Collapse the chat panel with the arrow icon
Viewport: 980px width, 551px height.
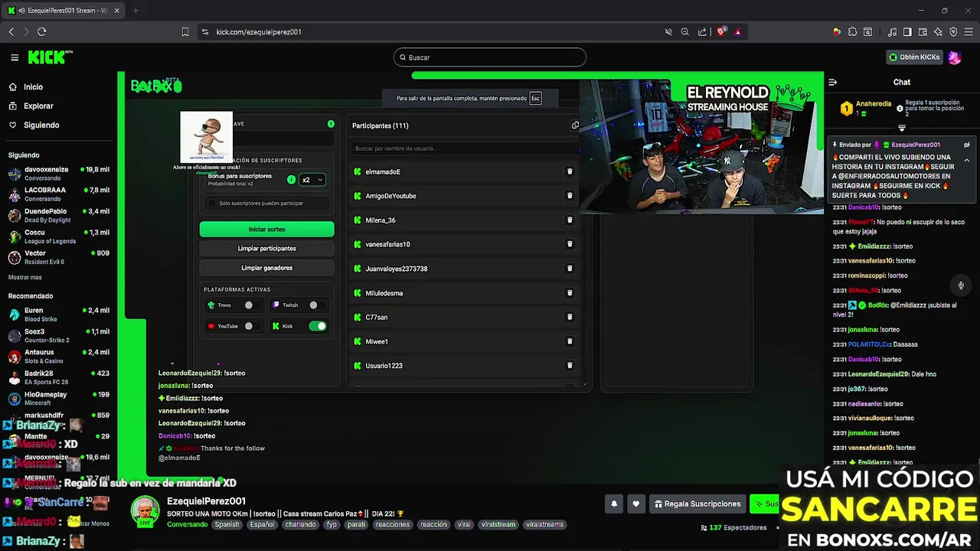(x=833, y=82)
